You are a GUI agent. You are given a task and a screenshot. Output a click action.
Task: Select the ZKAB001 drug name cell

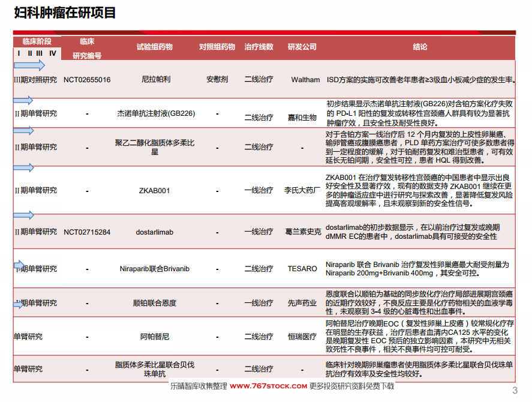pos(154,191)
